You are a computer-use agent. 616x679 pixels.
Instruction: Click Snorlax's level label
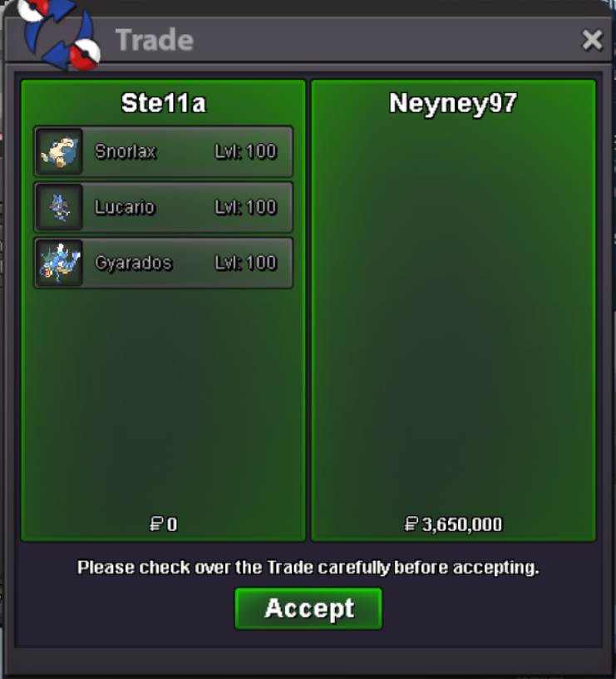click(x=245, y=151)
